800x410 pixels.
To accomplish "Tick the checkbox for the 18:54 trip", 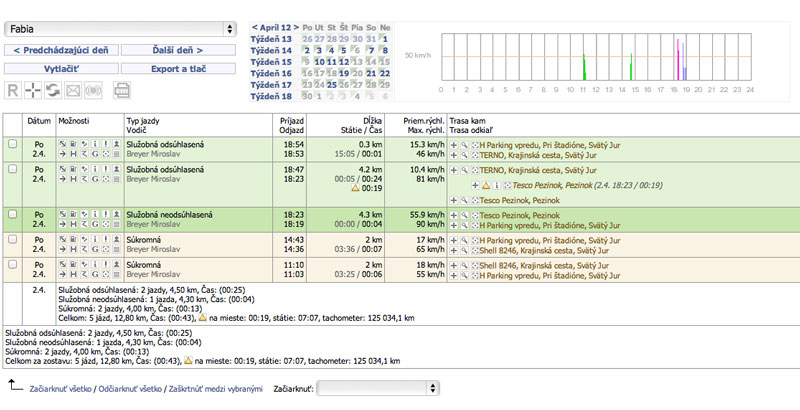I will (12, 144).
